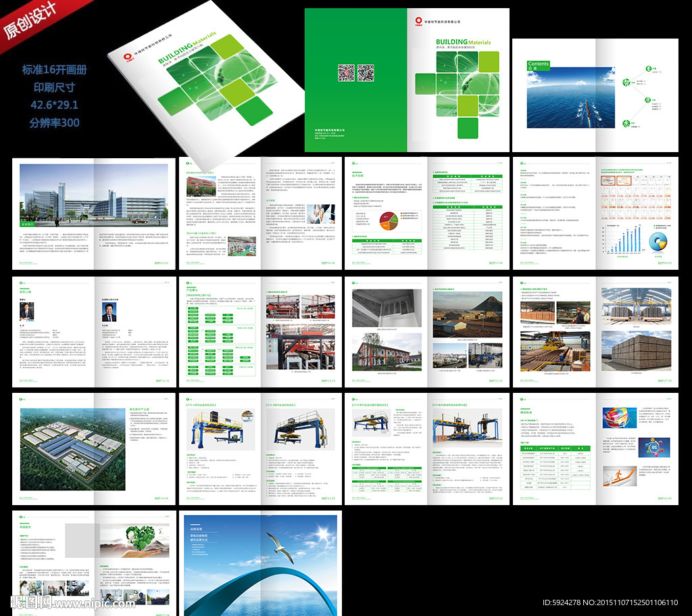Open the honor certificates wall spread
Image resolution: width=692 pixels, height=616 pixels.
click(x=595, y=213)
